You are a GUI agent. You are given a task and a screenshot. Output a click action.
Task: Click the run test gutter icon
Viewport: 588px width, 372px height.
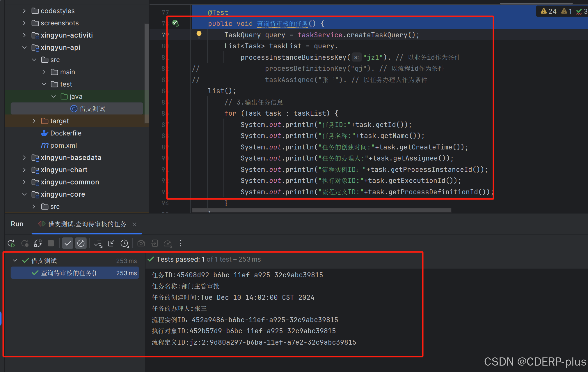175,23
